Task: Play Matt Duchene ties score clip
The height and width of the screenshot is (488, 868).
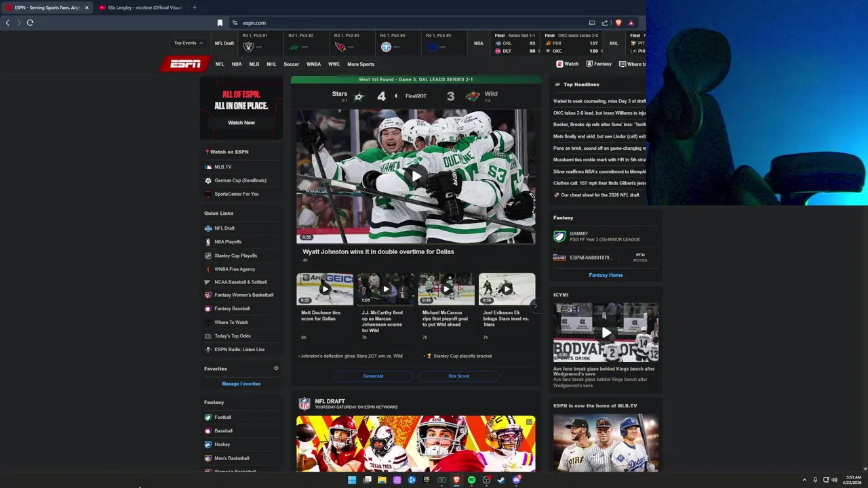Action: (325, 289)
